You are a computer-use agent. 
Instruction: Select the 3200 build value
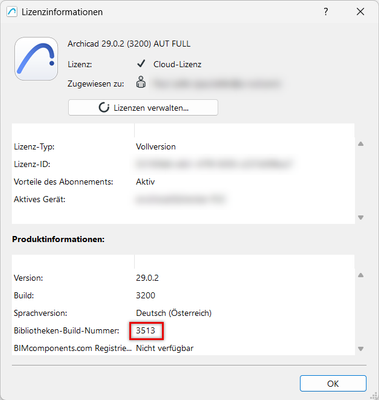(x=146, y=296)
